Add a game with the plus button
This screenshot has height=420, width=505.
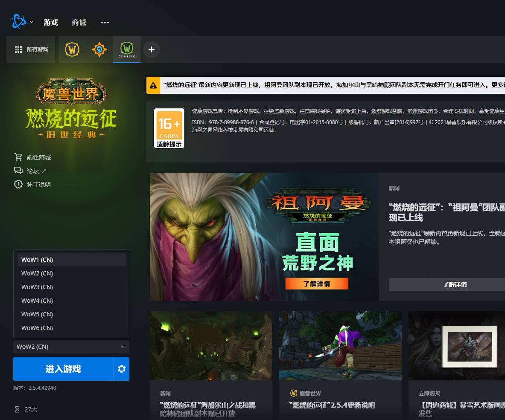coord(152,49)
